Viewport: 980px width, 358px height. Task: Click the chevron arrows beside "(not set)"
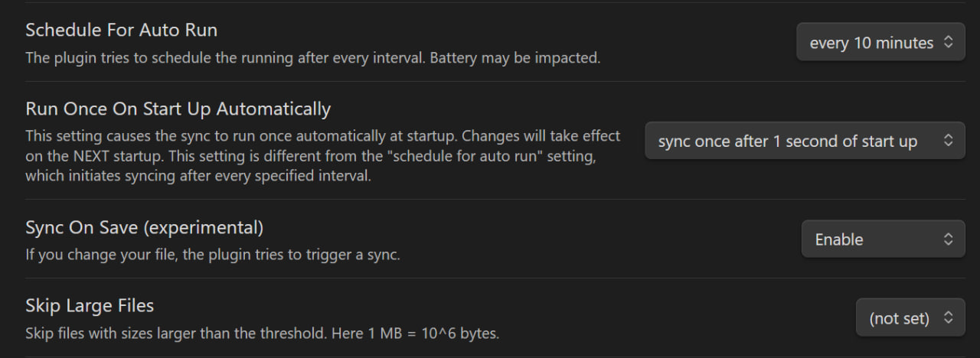[x=948, y=318]
